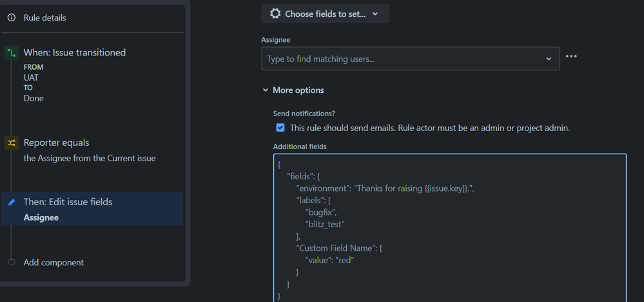
Task: Click the Additional fields label
Action: (x=300, y=146)
